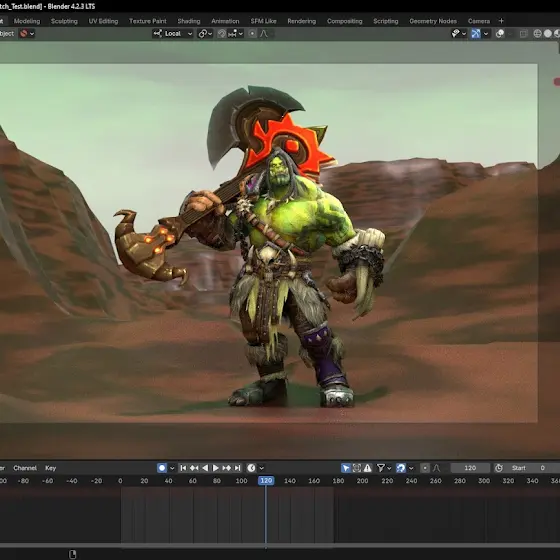Toggle auto keying record button
This screenshot has width=560, height=560.
[x=162, y=468]
